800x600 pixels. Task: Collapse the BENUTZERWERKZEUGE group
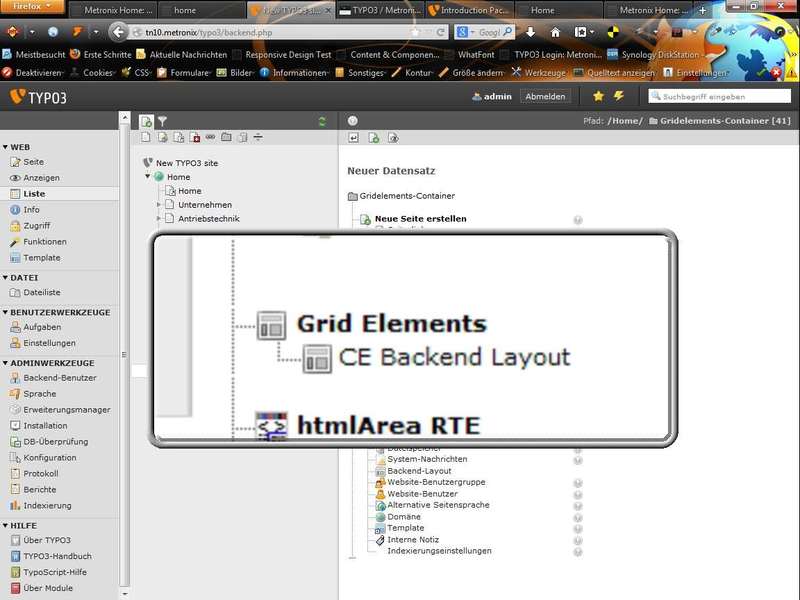click(x=5, y=312)
